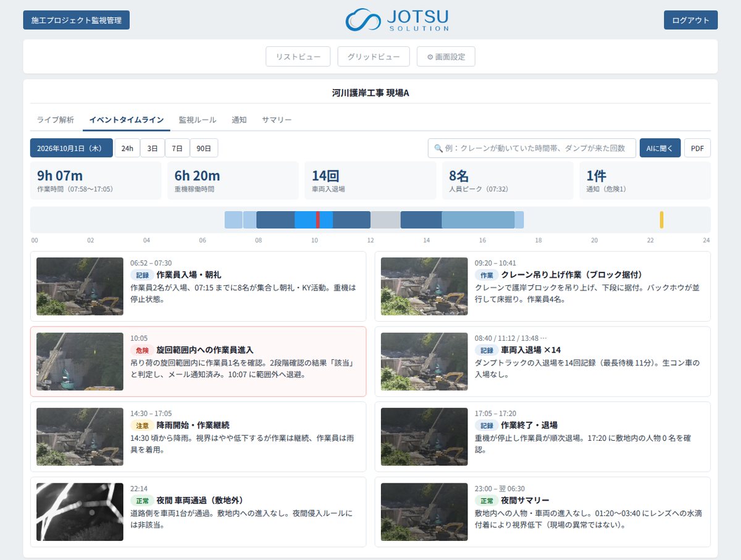Image resolution: width=741 pixels, height=560 pixels.
Task: Show the サマリー tab
Action: (277, 120)
